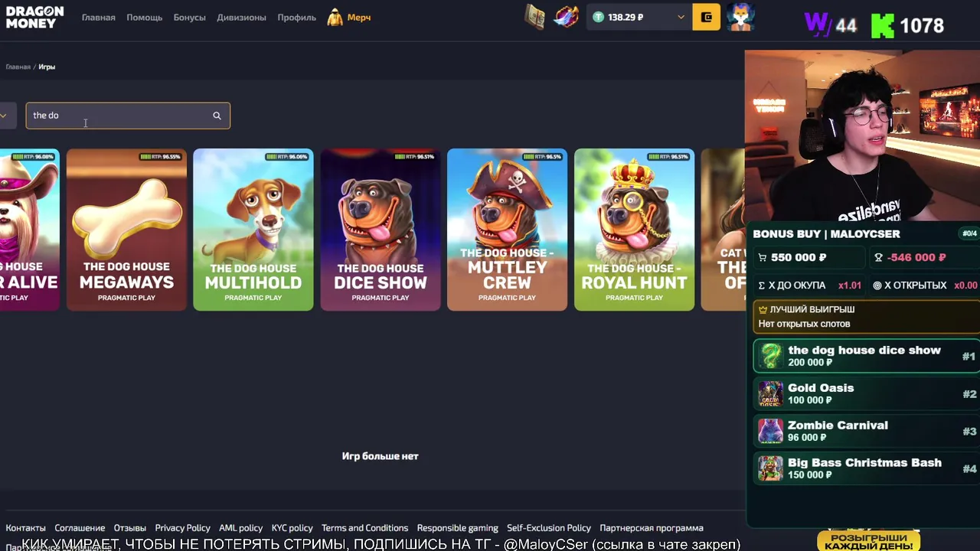This screenshot has width=980, height=551.
Task: Click the RTP badge on Muttley Crew card
Action: (542, 157)
